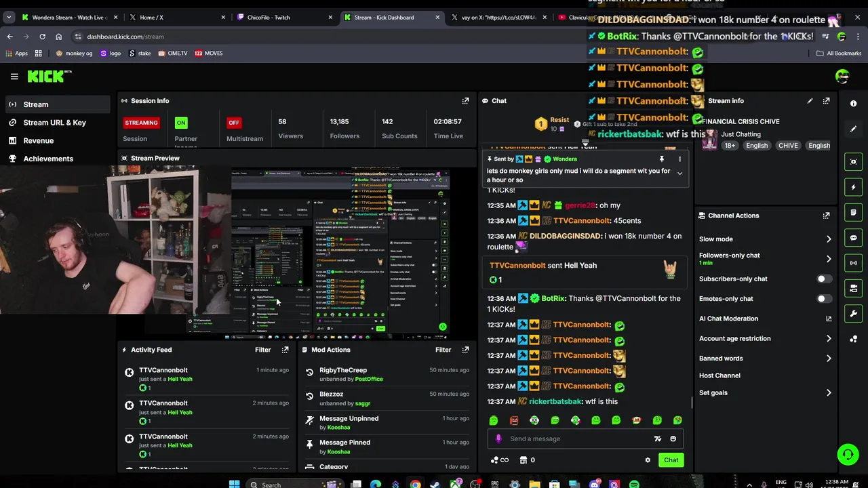
Task: Open the Mod Actions Filter
Action: [x=443, y=350]
